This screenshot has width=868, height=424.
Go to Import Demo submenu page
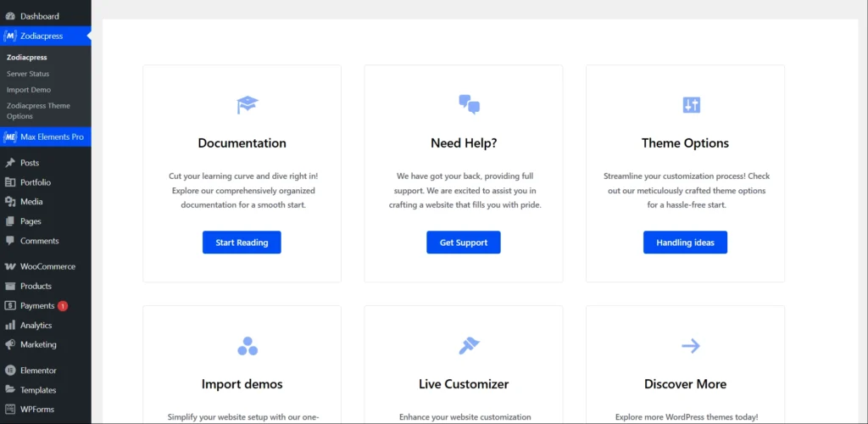coord(29,90)
